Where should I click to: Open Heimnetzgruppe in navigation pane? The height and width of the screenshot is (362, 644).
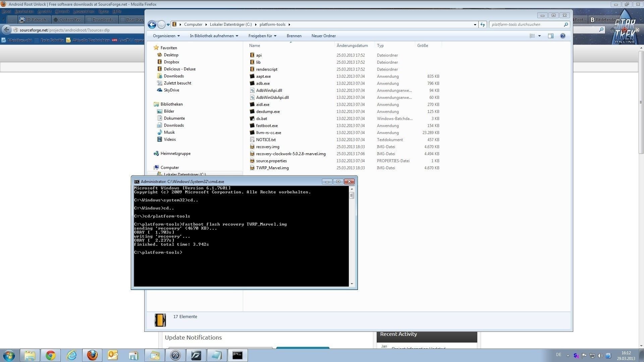click(x=175, y=154)
